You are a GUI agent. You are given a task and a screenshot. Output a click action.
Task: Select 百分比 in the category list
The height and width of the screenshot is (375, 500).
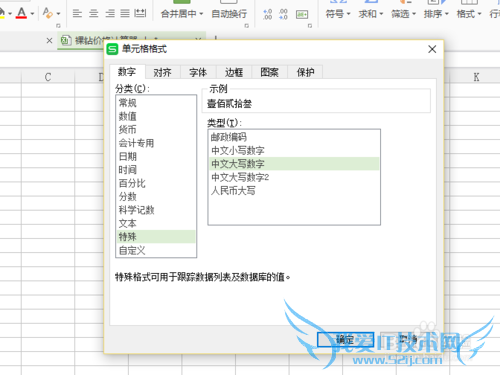156,183
